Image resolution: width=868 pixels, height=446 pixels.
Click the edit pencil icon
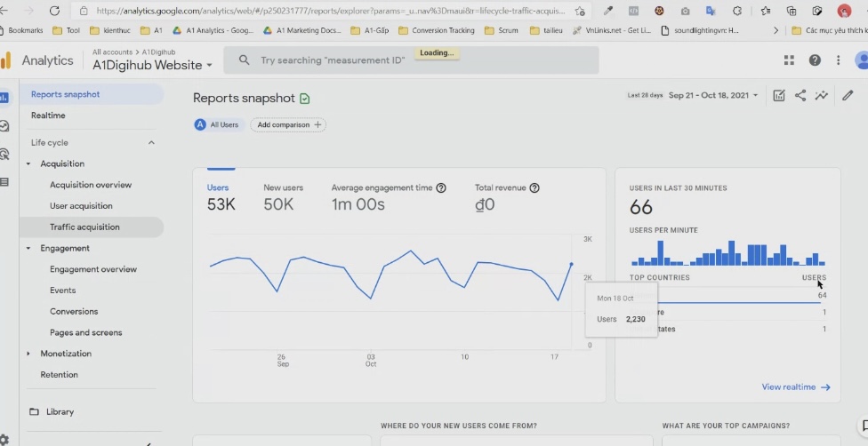(x=848, y=95)
